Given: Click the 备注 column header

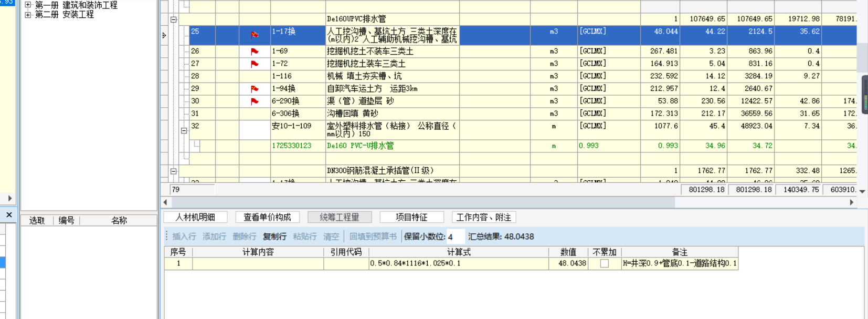Looking at the screenshot, I should tap(680, 252).
